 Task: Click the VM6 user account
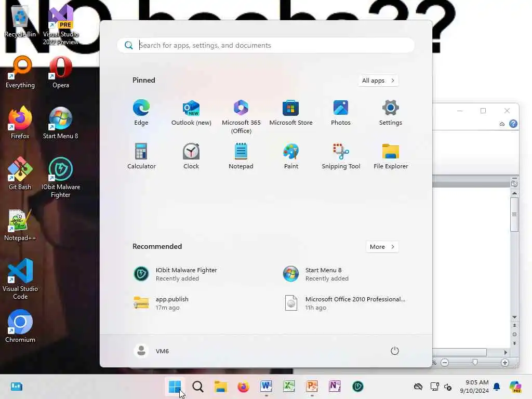(151, 351)
